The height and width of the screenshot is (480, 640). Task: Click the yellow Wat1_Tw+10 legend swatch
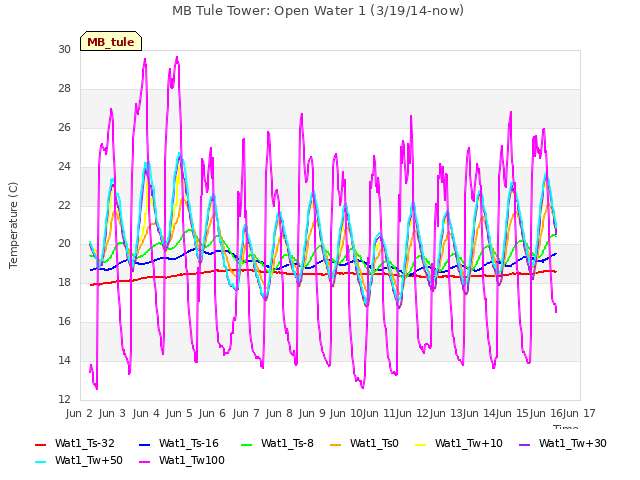pyautogui.click(x=420, y=444)
